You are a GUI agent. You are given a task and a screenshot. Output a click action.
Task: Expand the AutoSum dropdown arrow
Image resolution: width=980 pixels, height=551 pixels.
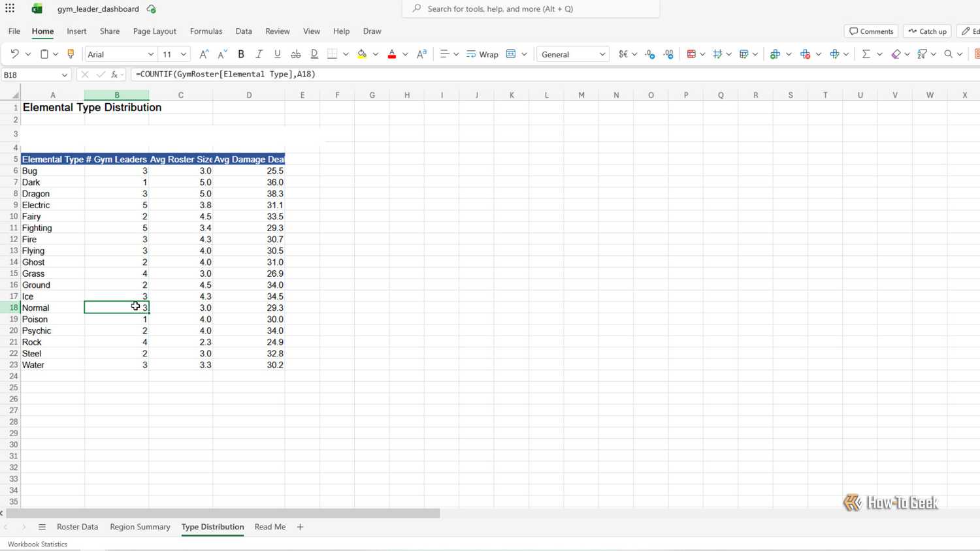pyautogui.click(x=879, y=54)
